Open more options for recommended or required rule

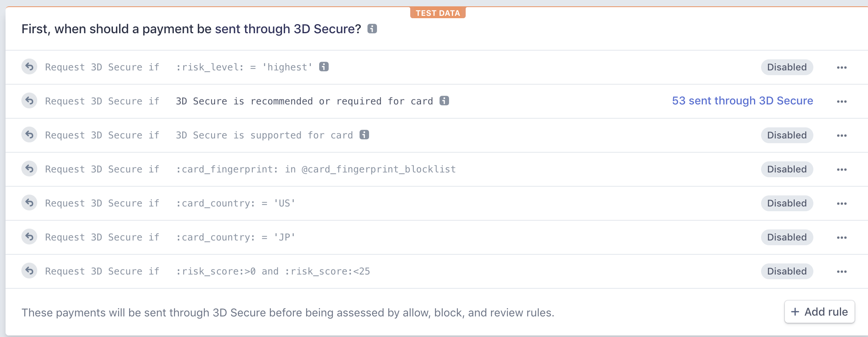coord(841,102)
